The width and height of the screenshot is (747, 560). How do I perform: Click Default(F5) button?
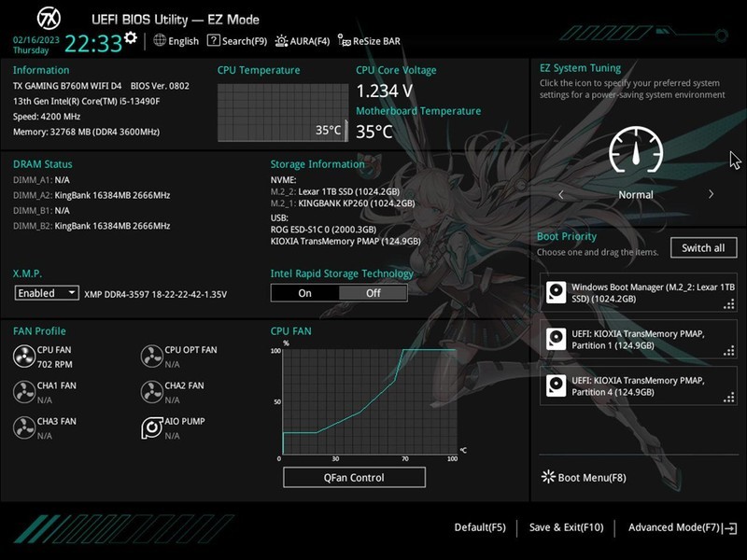pyautogui.click(x=480, y=527)
